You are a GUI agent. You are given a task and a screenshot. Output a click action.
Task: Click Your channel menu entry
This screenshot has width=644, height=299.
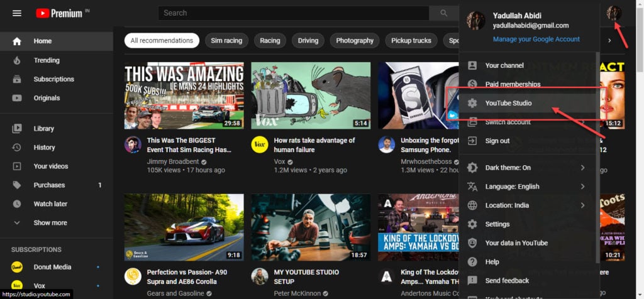(529, 65)
